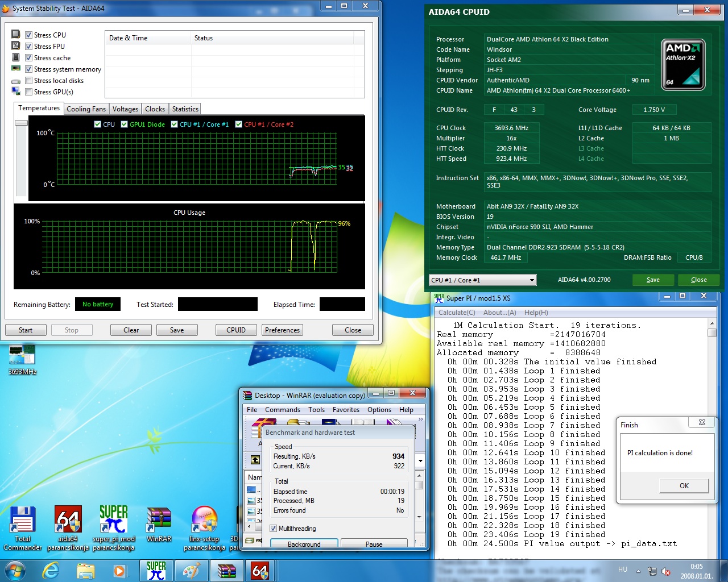Toggle the Multithreading checkbox in WinRAR benchmark
Image resolution: width=728 pixels, height=582 pixels.
pyautogui.click(x=274, y=529)
